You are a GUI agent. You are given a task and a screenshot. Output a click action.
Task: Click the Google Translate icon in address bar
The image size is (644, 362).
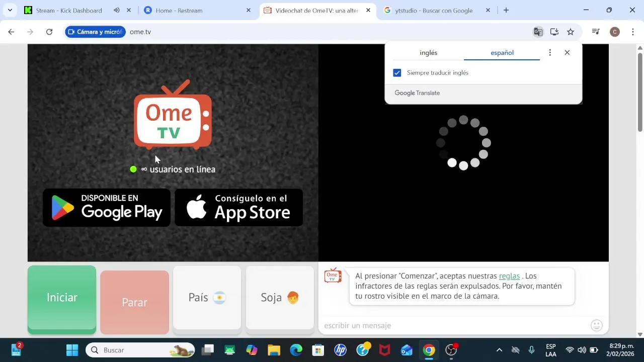tap(538, 32)
